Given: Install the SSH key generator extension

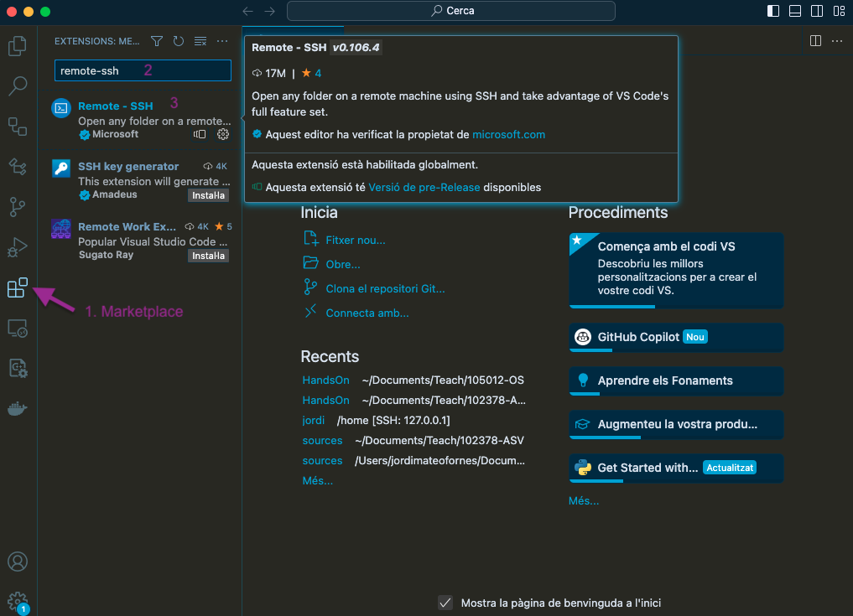Looking at the screenshot, I should coord(208,195).
